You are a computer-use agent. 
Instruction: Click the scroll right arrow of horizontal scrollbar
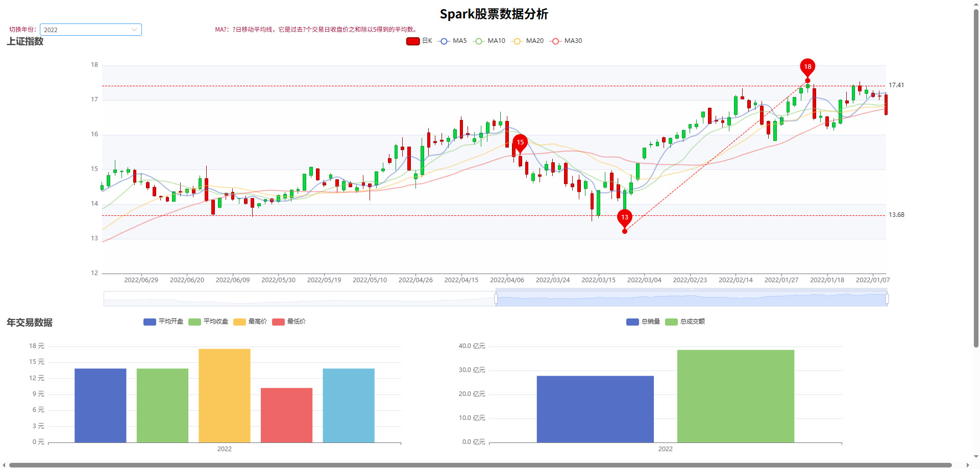point(968,465)
